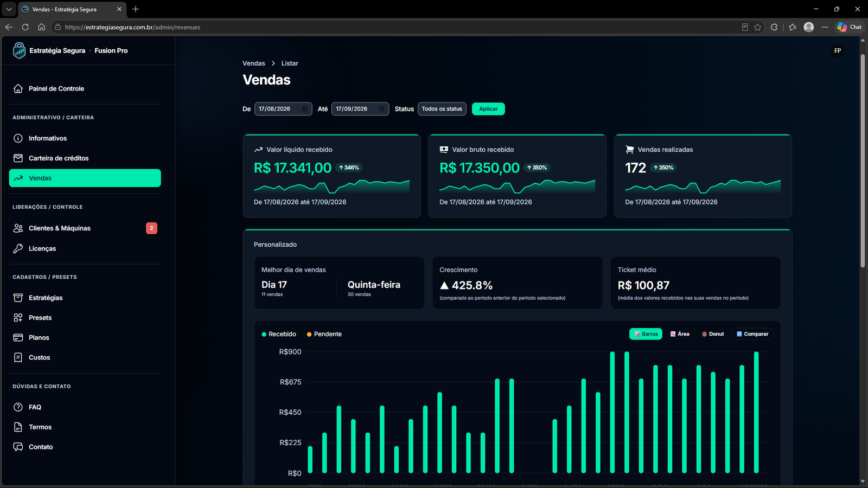Click the Clientes & Máquinas people icon

coord(18,228)
